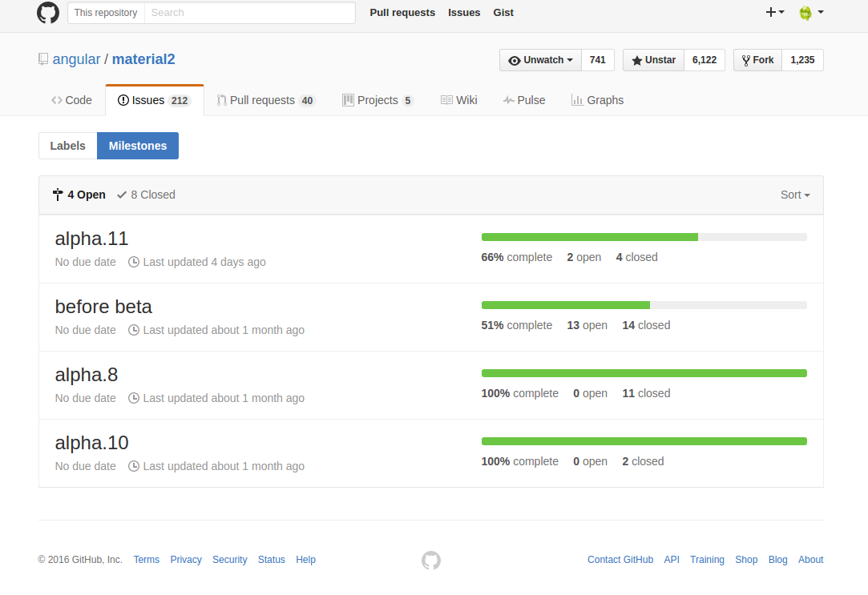Image resolution: width=868 pixels, height=595 pixels.
Task: Click the checkmark icon beside 8 Closed
Action: (122, 195)
